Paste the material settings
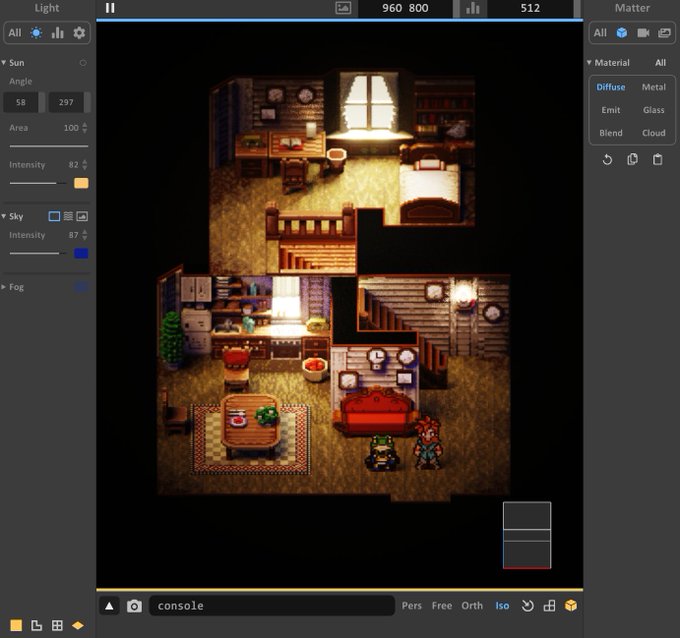This screenshot has width=680, height=638. click(657, 160)
